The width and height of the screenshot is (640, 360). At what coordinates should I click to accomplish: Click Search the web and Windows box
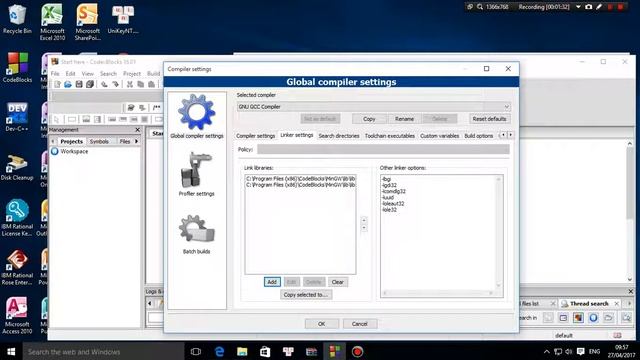coord(103,351)
